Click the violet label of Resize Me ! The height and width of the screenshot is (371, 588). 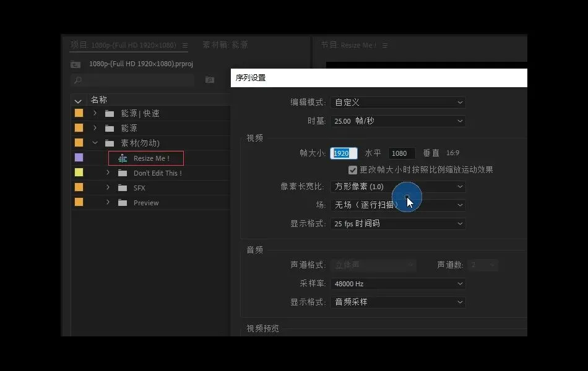click(x=79, y=158)
